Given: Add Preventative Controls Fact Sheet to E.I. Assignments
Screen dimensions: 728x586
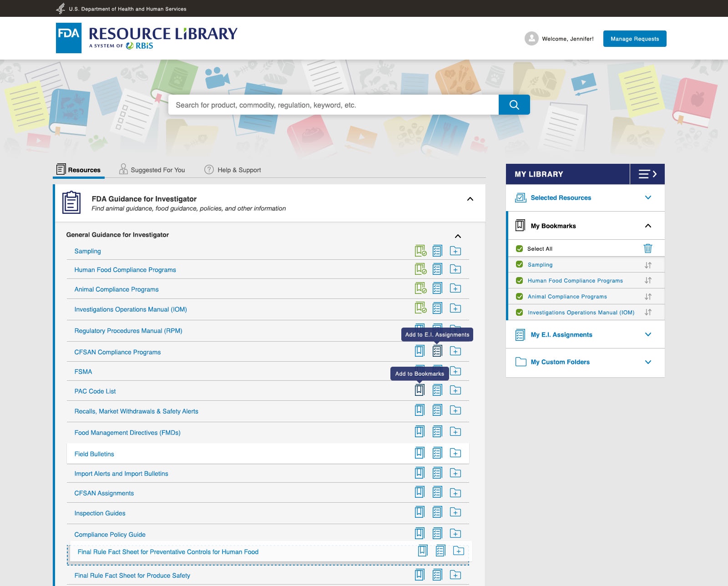Looking at the screenshot, I should (x=440, y=551).
